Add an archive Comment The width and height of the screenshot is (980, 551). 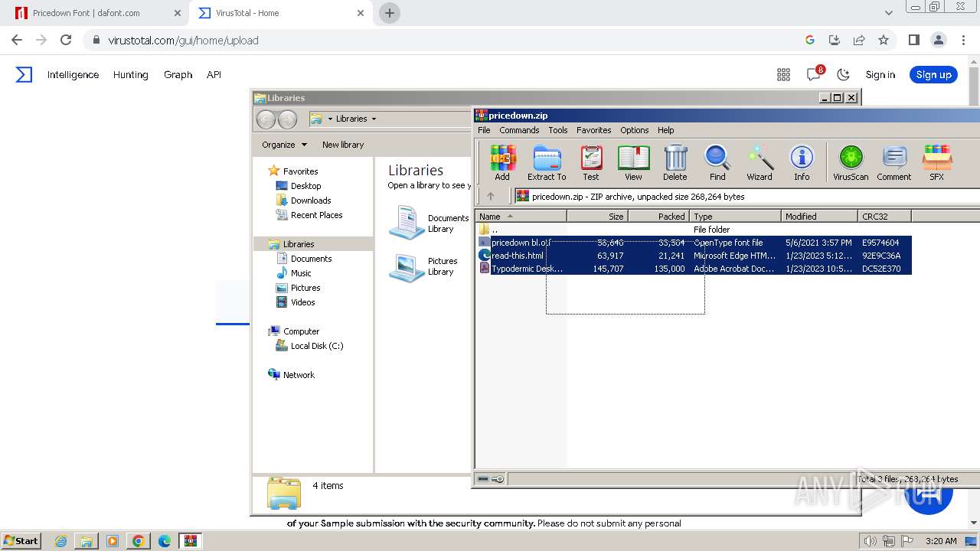coord(894,163)
